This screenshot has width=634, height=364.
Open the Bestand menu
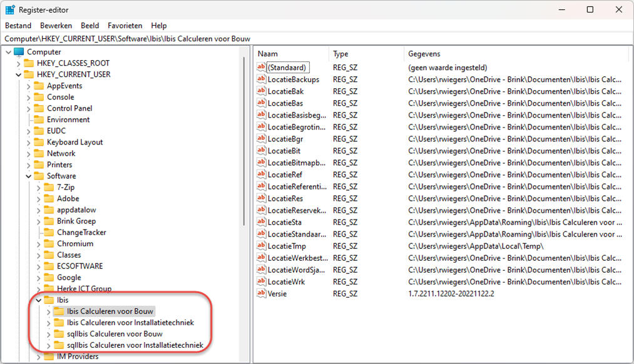(x=18, y=26)
